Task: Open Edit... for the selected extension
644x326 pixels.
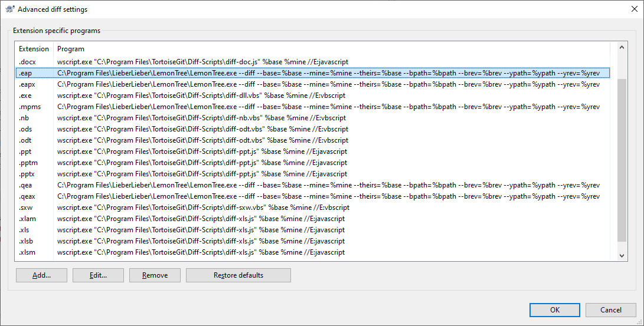Action: click(x=98, y=275)
